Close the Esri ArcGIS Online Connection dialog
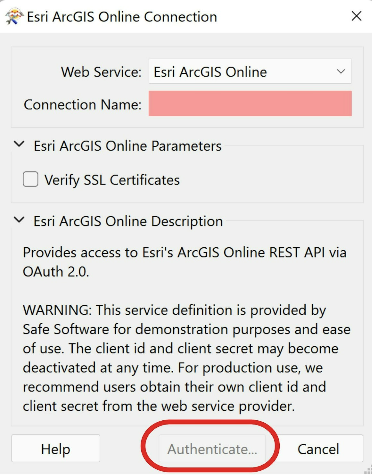 [356, 16]
